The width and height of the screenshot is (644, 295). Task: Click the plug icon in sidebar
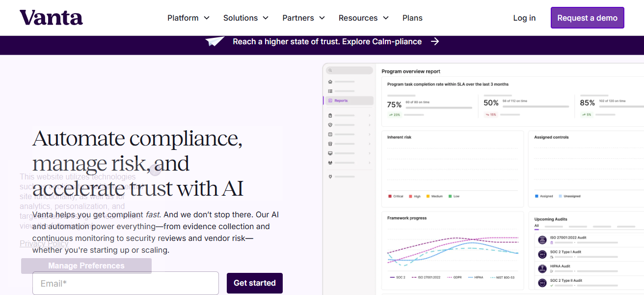(330, 176)
